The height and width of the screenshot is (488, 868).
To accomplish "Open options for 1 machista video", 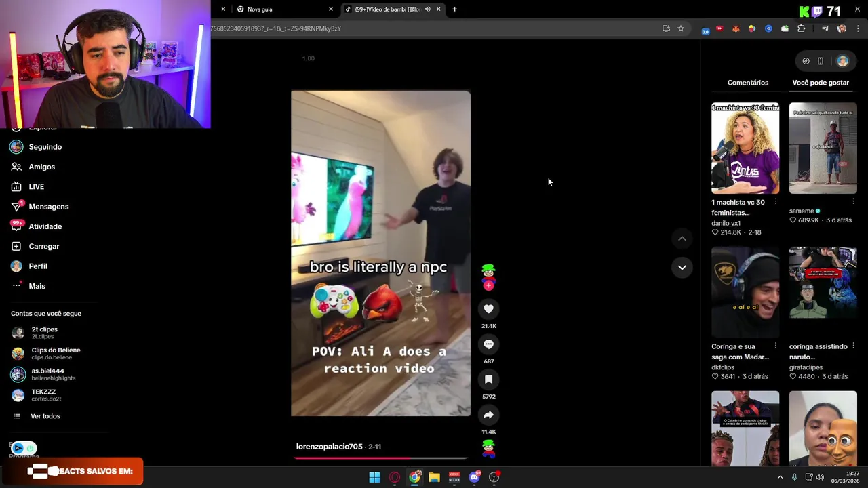I will click(776, 202).
